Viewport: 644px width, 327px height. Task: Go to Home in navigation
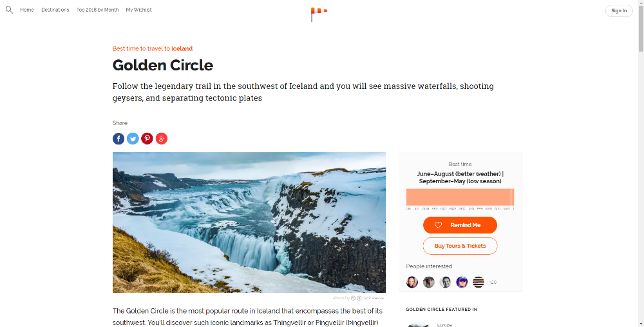point(27,10)
